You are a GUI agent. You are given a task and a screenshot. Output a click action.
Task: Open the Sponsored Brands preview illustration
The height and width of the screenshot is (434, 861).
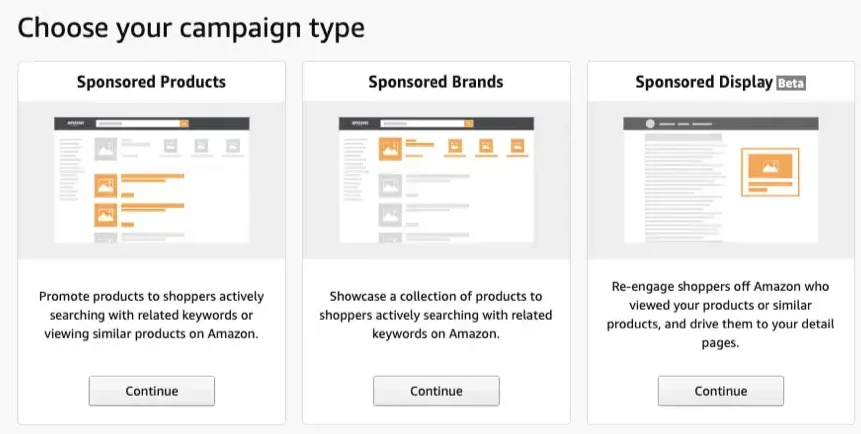436,180
